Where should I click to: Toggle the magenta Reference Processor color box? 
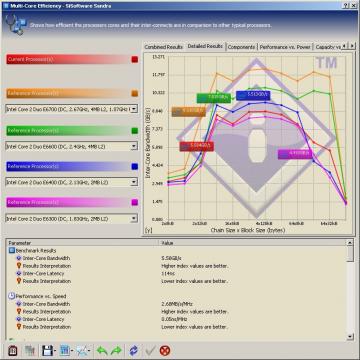click(135, 202)
